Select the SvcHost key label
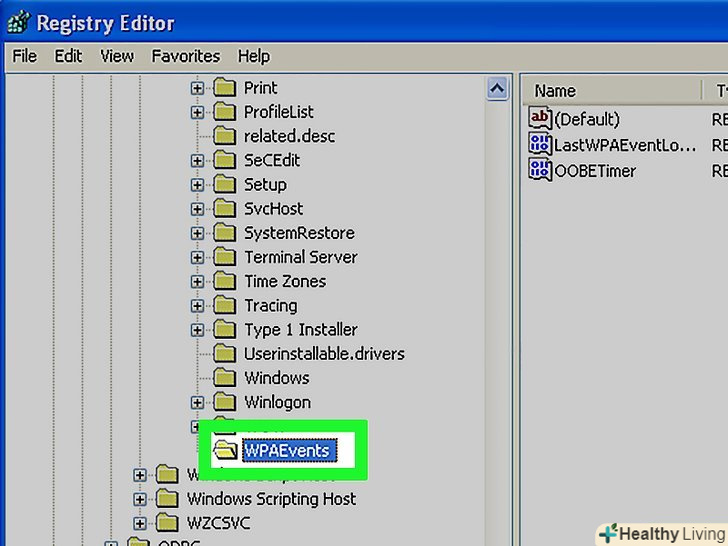Screen dimensions: 728x546 [x=273, y=208]
